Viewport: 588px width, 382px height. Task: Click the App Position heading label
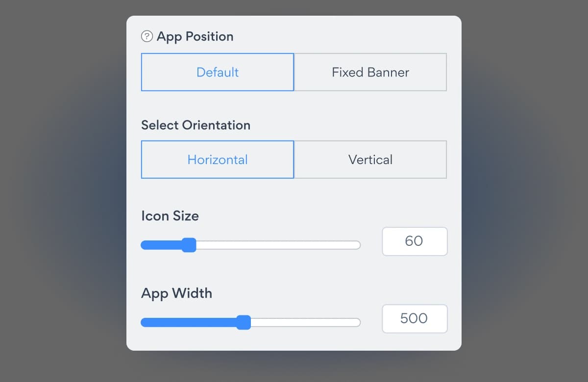195,37
